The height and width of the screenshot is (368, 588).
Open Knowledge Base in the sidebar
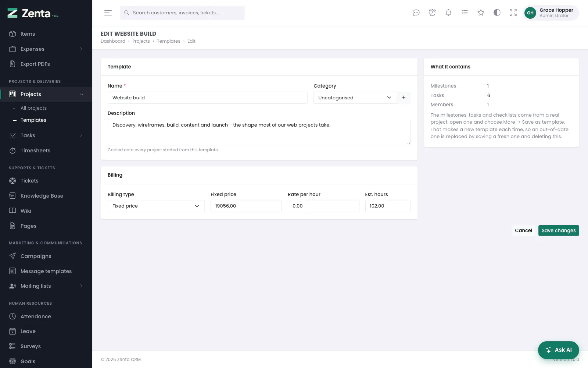pos(46,196)
